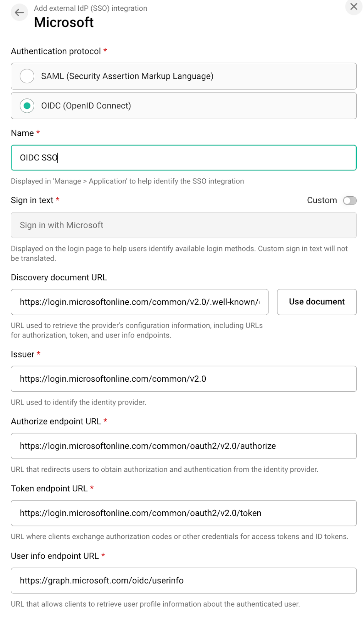
Task: Click the Issuer URL input field
Action: pos(183,379)
